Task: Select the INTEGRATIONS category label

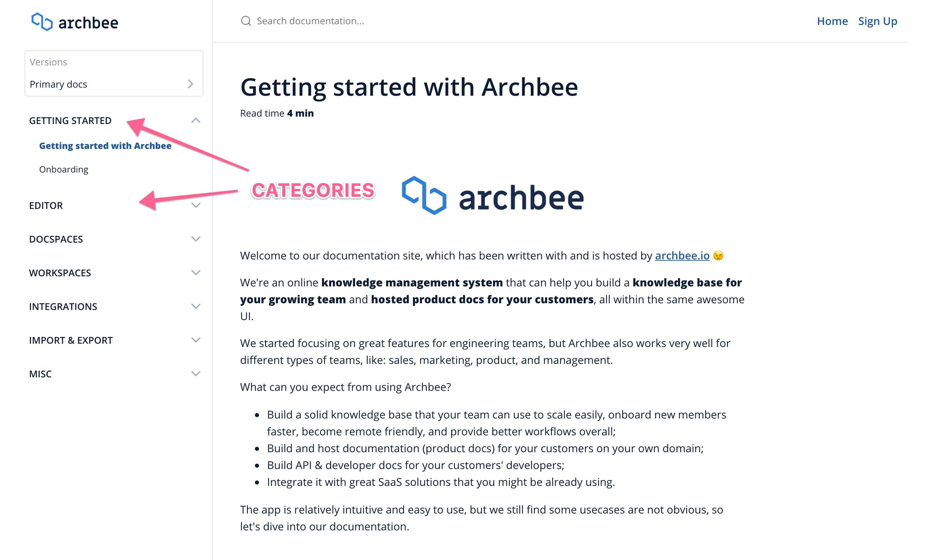Action: (63, 307)
